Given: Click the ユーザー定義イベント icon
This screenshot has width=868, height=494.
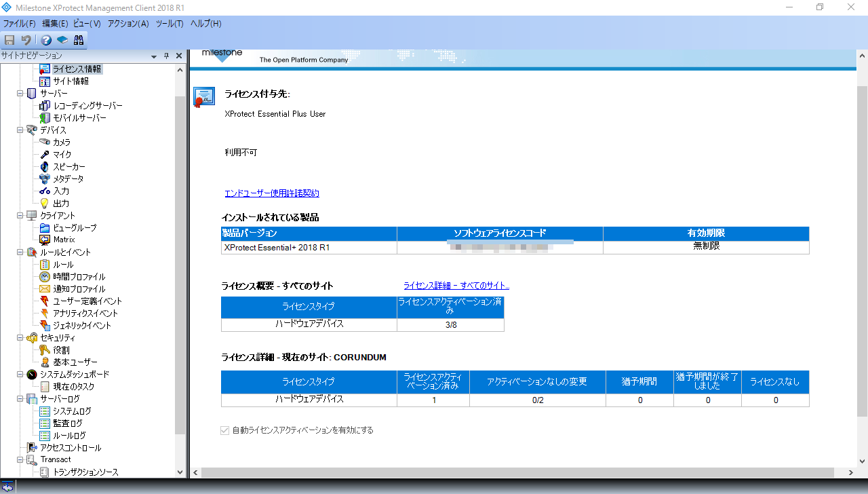Looking at the screenshot, I should [45, 301].
